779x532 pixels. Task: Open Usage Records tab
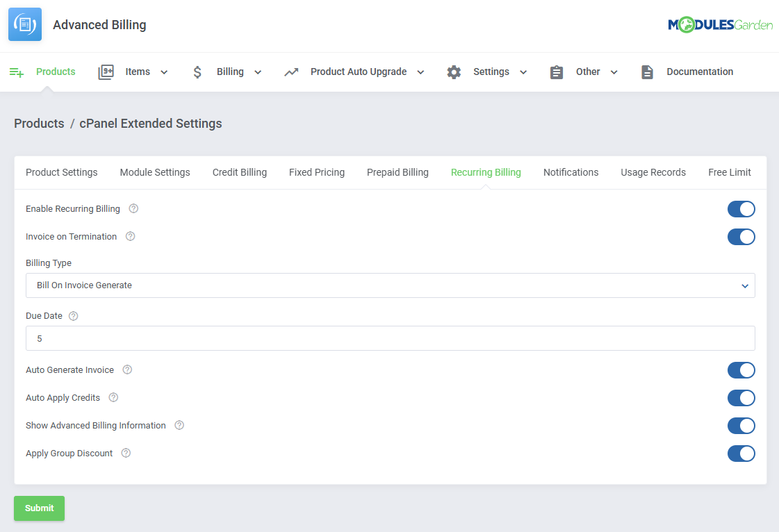point(653,172)
